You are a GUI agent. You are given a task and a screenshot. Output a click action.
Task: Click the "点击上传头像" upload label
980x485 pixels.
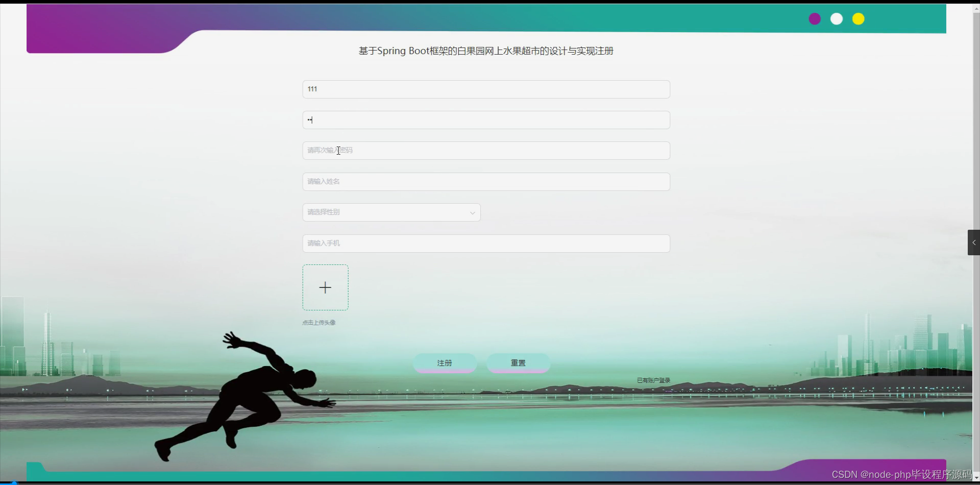[318, 322]
